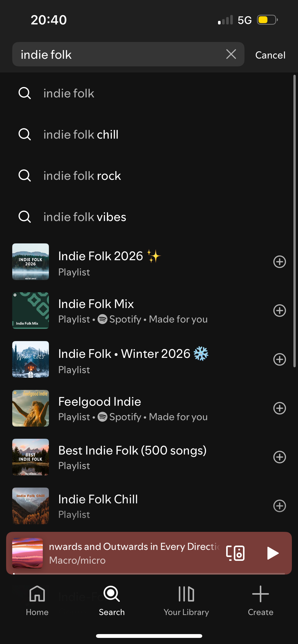Image resolution: width=298 pixels, height=644 pixels.
Task: Add Indie Folk Winter 2026 playlist
Action: coord(279,359)
